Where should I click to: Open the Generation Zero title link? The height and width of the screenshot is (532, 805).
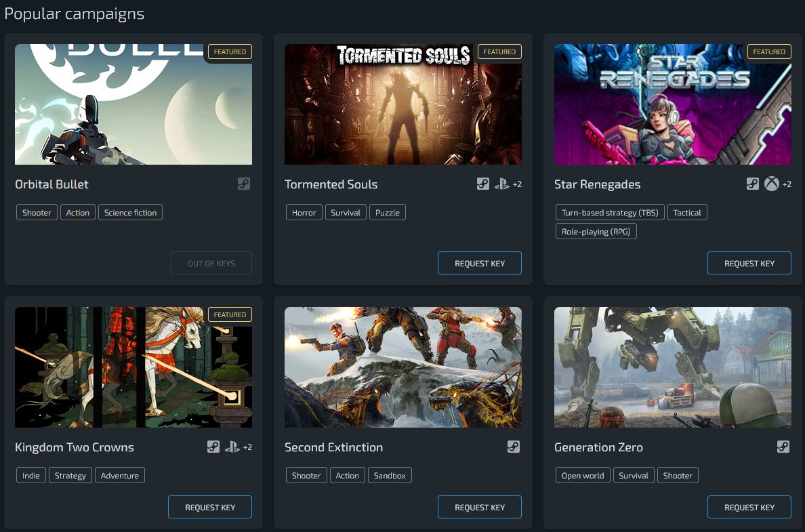coord(598,447)
